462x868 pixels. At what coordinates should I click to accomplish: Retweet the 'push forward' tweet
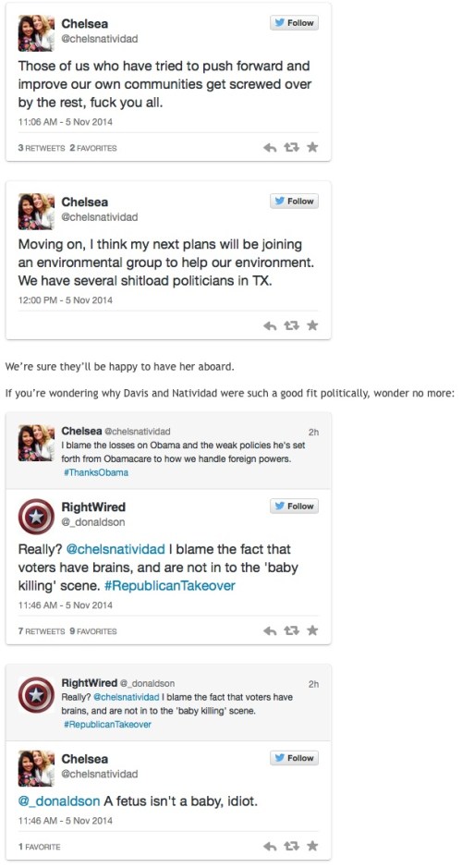(290, 148)
